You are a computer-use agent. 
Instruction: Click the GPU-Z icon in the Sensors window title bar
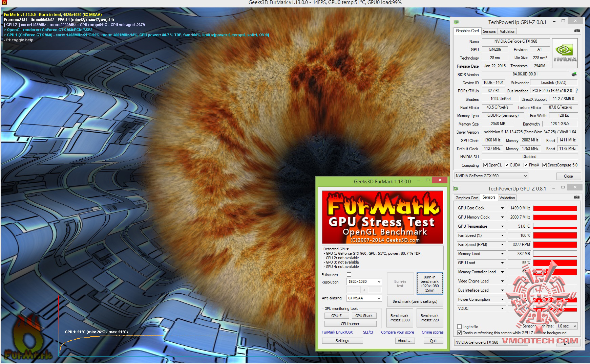(456, 188)
